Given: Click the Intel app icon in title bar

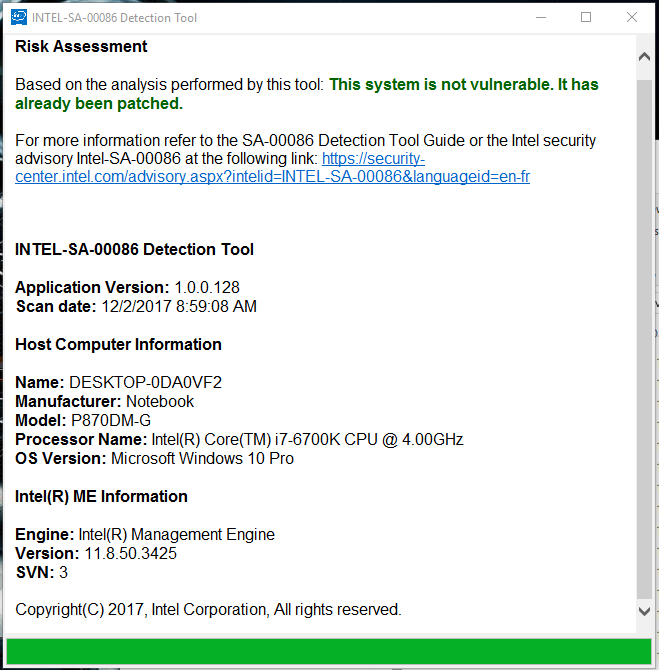Looking at the screenshot, I should (x=19, y=18).
